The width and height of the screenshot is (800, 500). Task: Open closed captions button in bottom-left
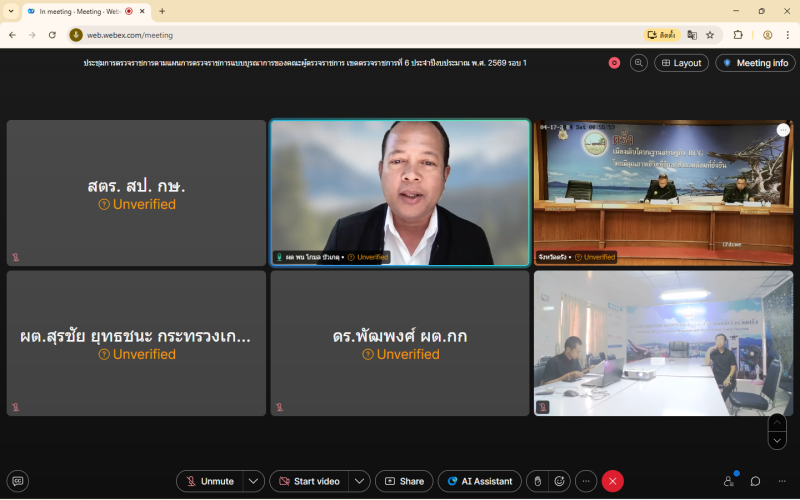[x=17, y=481]
